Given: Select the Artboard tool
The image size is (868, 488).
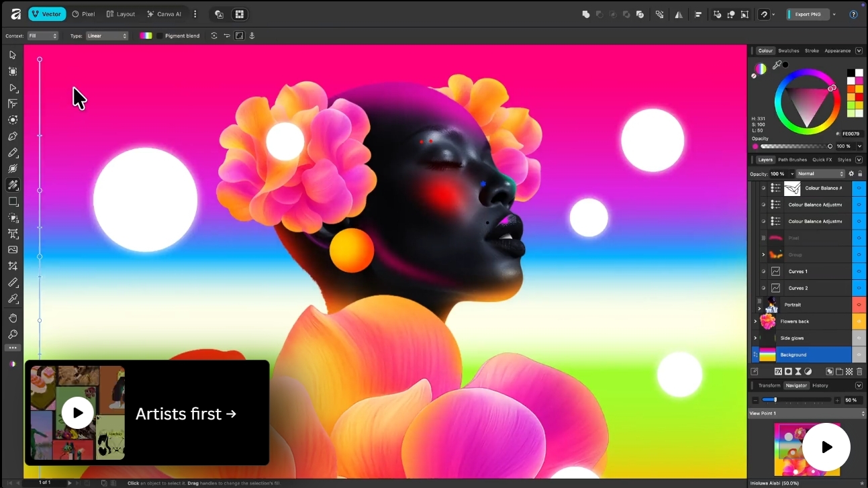Looking at the screenshot, I should [13, 71].
